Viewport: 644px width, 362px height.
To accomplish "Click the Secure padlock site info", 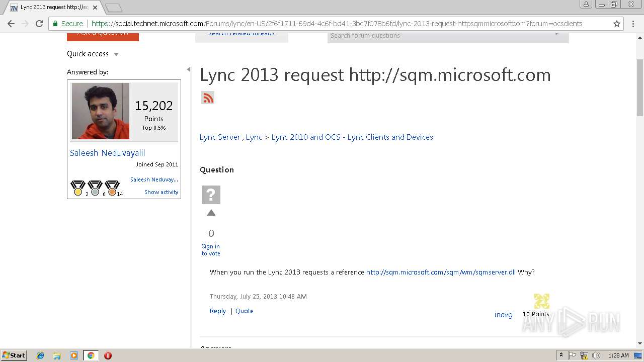I will [68, 24].
